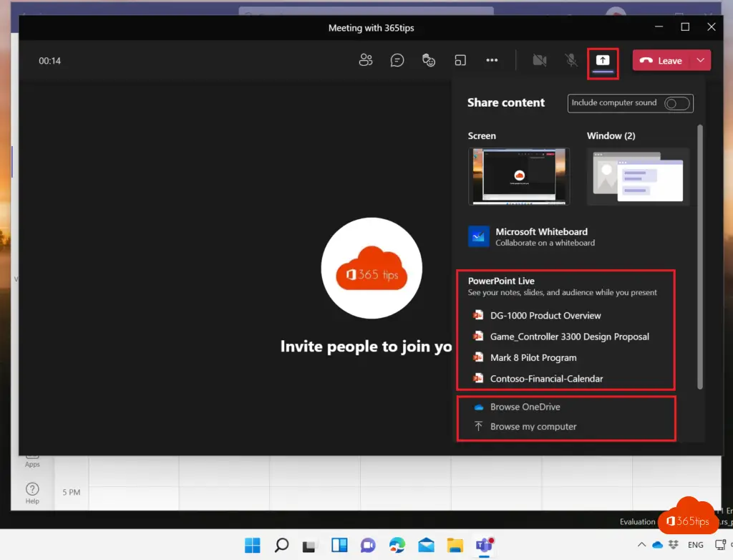Show hidden system tray icons
This screenshot has width=733, height=560.
641,544
